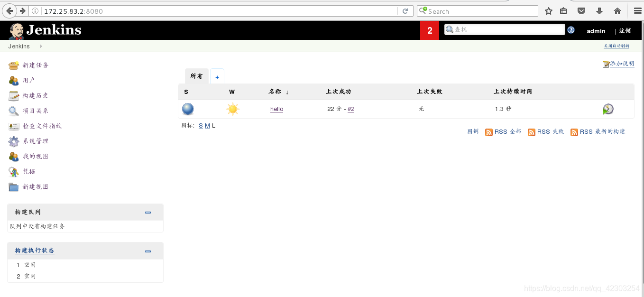The image size is (644, 297).
Task: Show bookmarks list icon in browser toolbar
Action: [563, 11]
